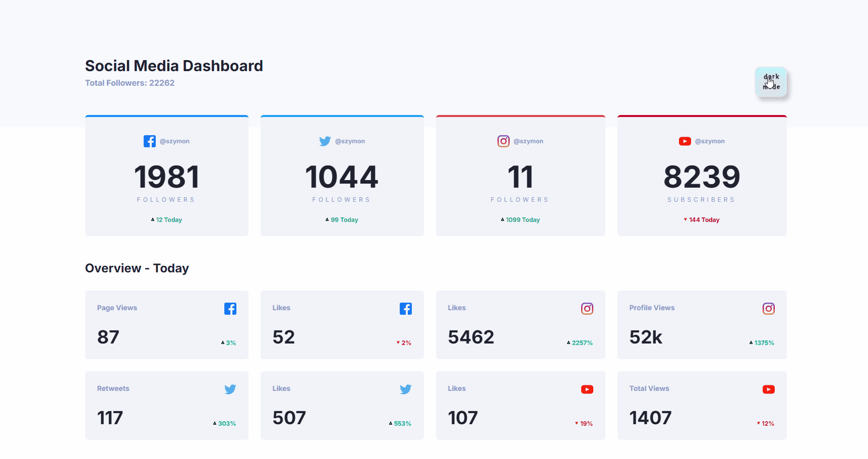This screenshot has height=459, width=868.
Task: Click the YouTube icon on Total Views card
Action: 769,389
